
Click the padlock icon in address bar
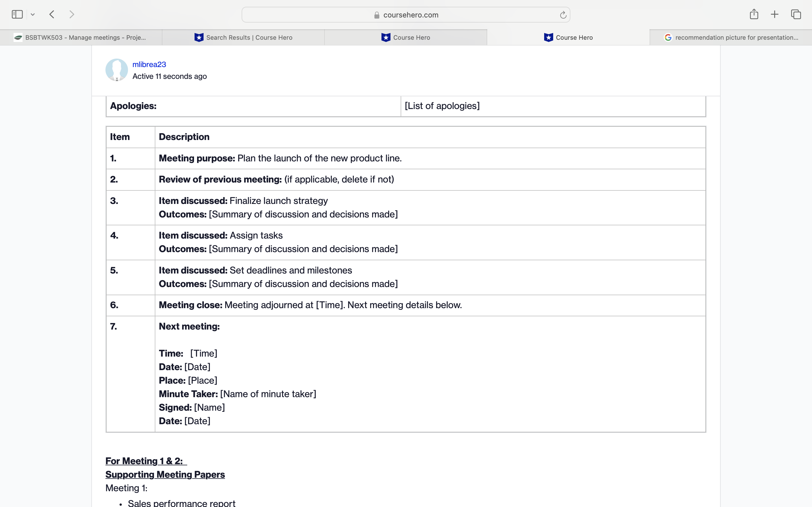tap(376, 15)
